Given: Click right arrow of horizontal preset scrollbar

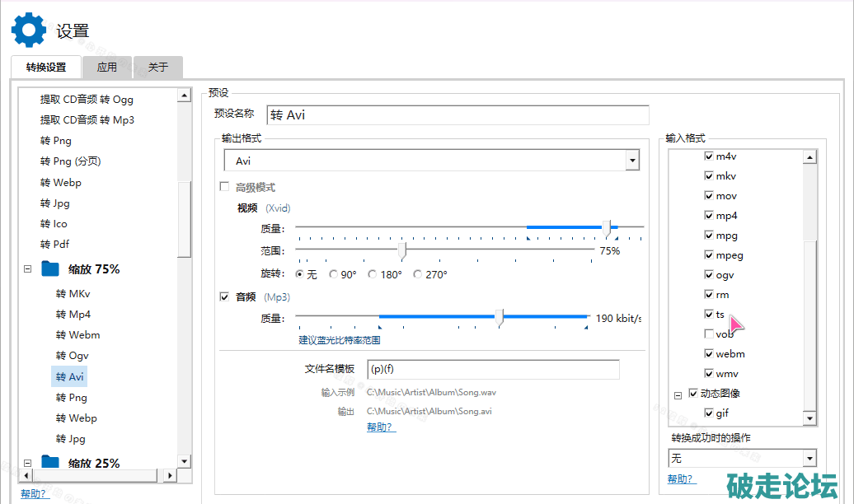Looking at the screenshot, I should (171, 476).
